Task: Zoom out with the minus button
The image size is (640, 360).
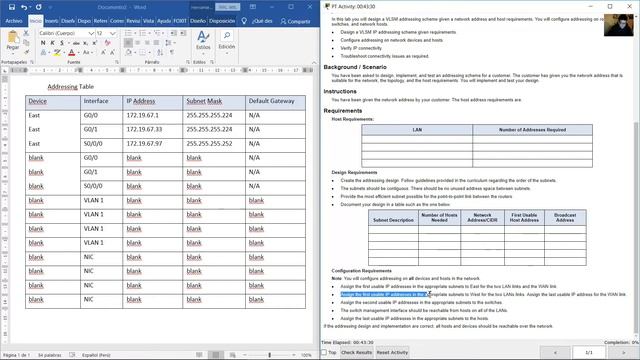Action: pos(244,355)
